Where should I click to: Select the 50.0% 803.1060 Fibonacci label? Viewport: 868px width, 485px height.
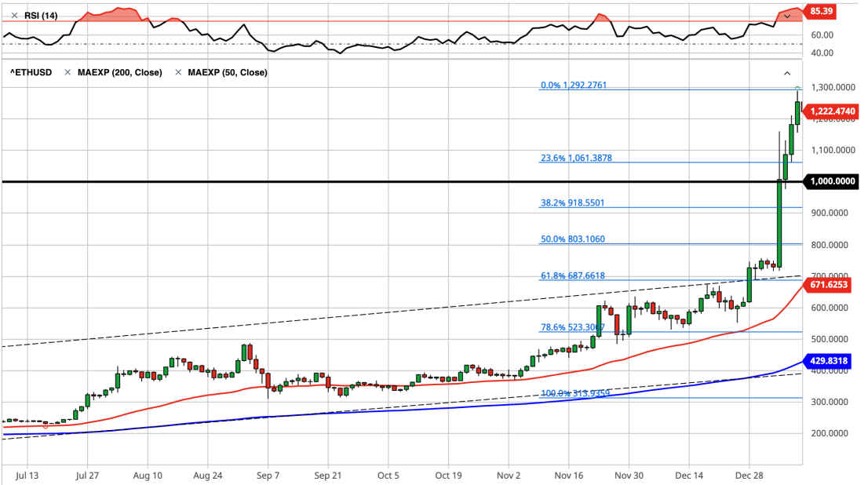click(x=572, y=239)
